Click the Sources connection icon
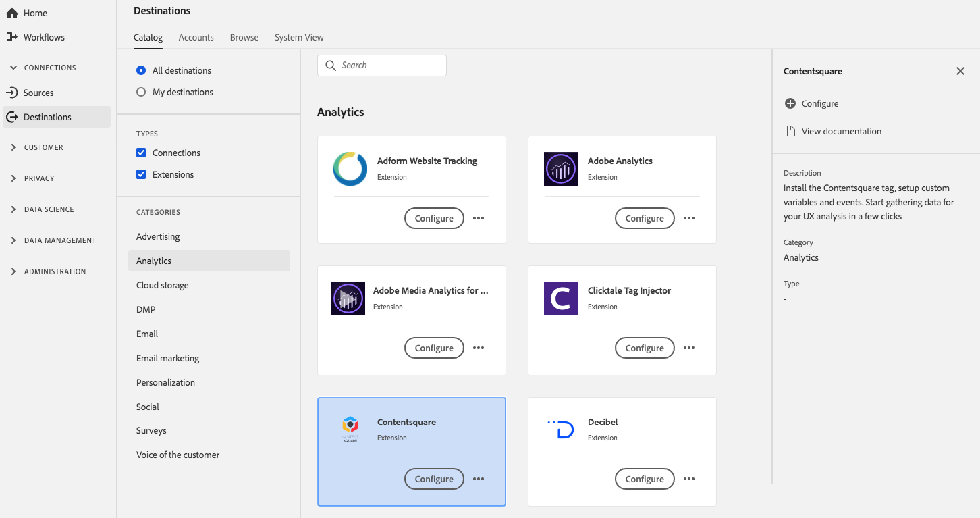The image size is (980, 518). 11,93
